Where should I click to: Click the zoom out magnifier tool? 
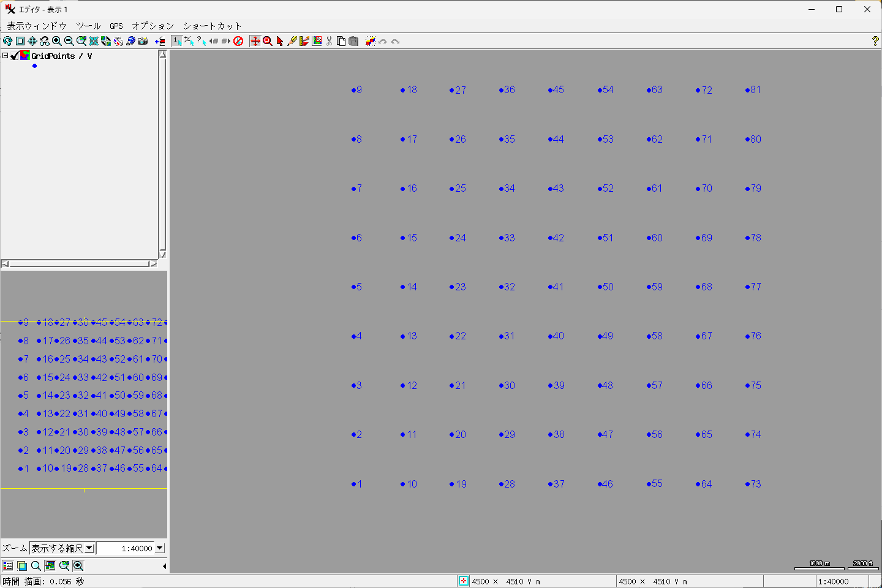tap(69, 41)
